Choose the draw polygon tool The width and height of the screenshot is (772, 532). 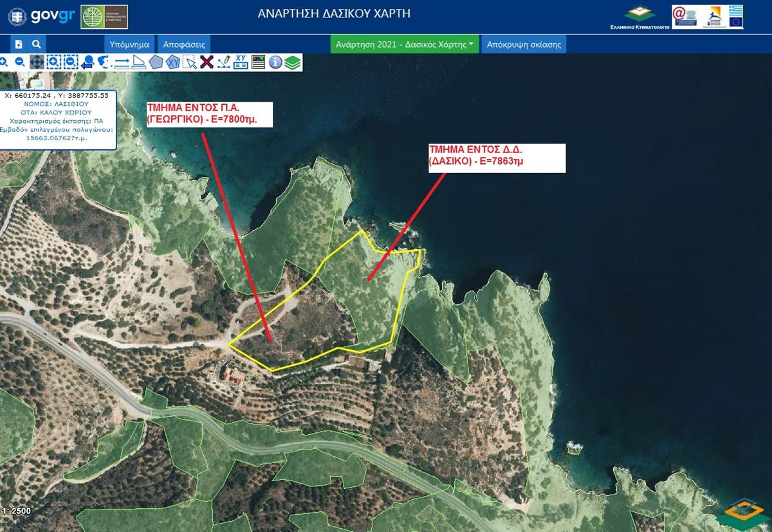[156, 62]
